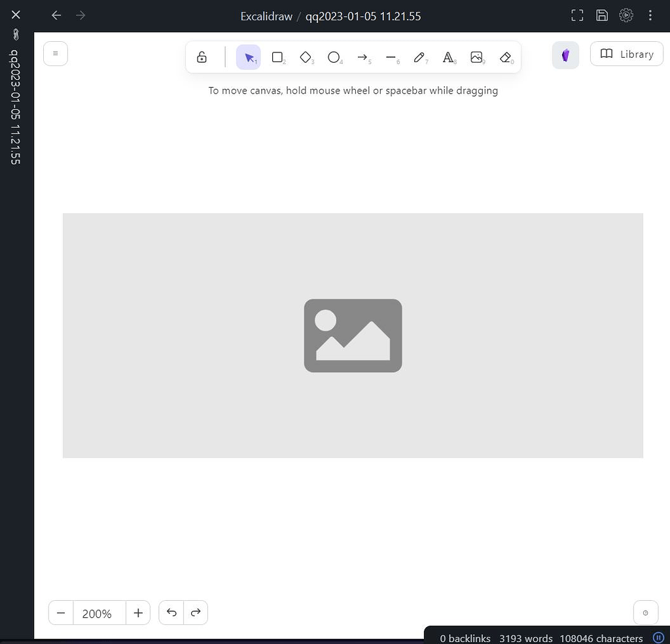Viewport: 670px width, 644px height.
Task: Switch to the Eraser tool
Action: coord(506,57)
